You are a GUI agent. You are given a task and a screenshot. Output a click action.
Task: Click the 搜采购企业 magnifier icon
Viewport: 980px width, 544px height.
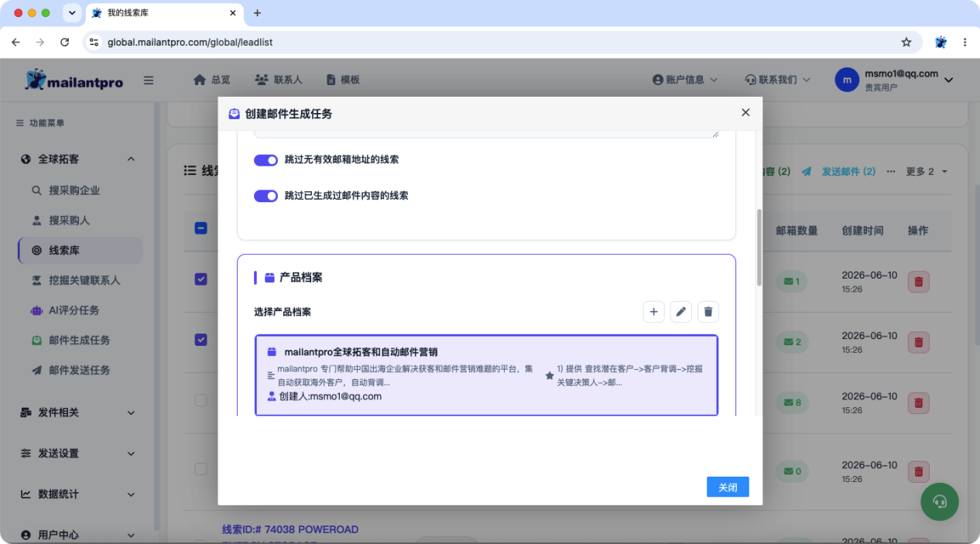36,190
